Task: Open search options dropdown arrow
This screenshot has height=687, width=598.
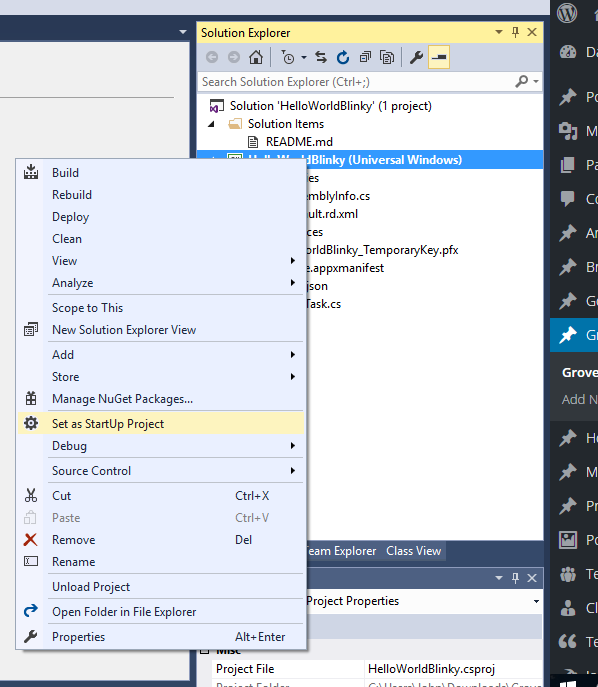Action: [x=536, y=81]
